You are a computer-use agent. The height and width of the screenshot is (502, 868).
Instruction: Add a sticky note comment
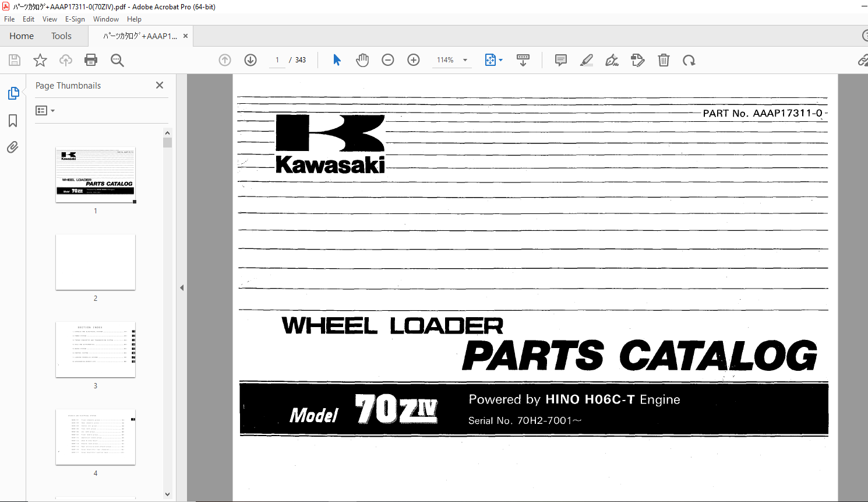[561, 60]
